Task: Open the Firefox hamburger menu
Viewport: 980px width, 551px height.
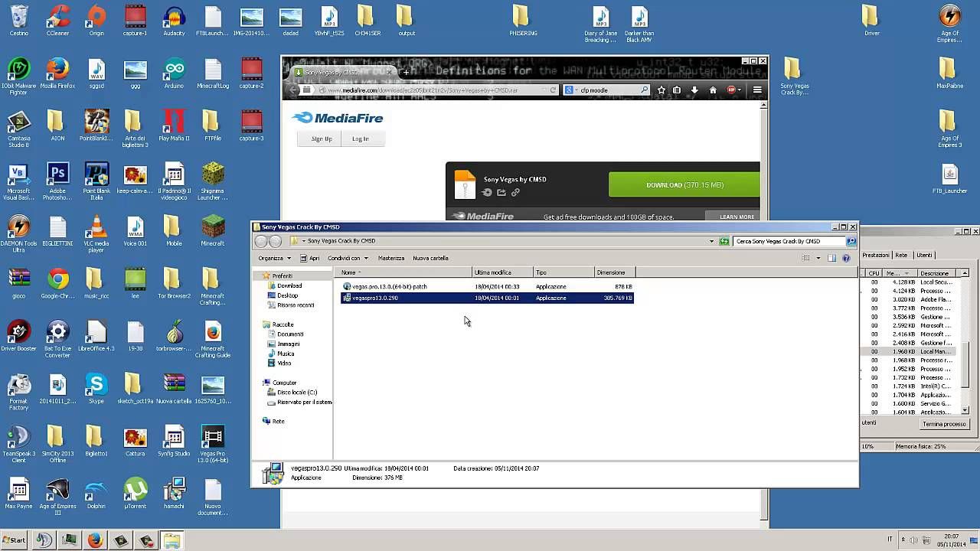Action: 757,90
